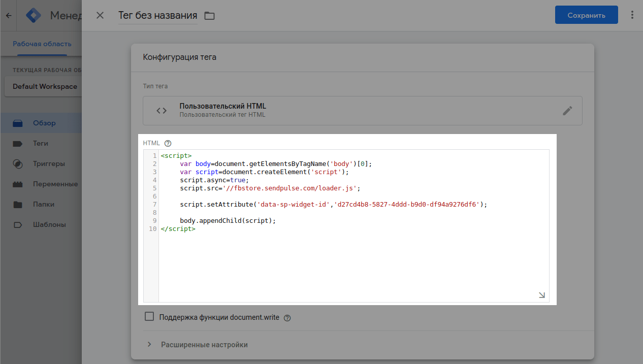This screenshot has width=643, height=364.
Task: Click help icon next to document.write option
Action: 287,318
